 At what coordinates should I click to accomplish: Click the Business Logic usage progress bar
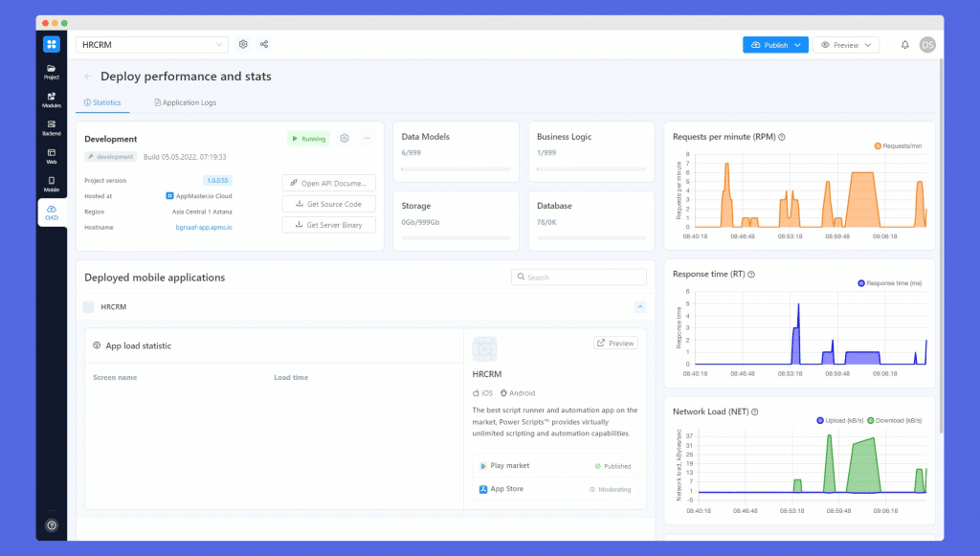click(x=591, y=168)
